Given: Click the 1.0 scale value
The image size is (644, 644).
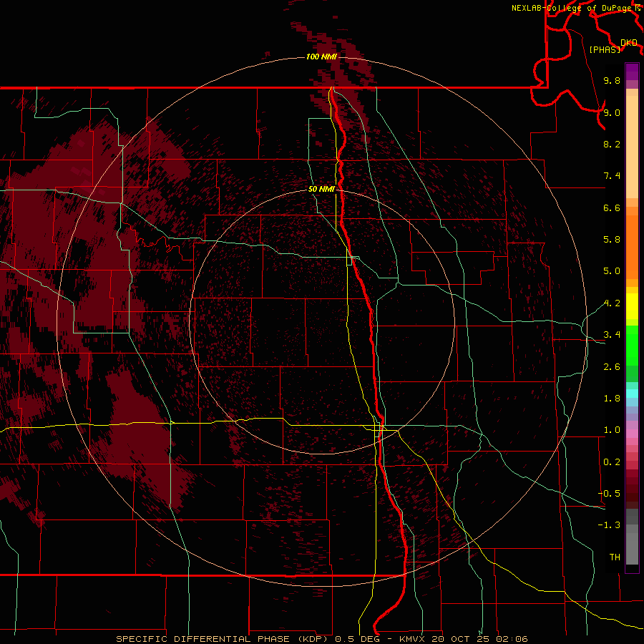Looking at the screenshot, I should click(612, 430).
